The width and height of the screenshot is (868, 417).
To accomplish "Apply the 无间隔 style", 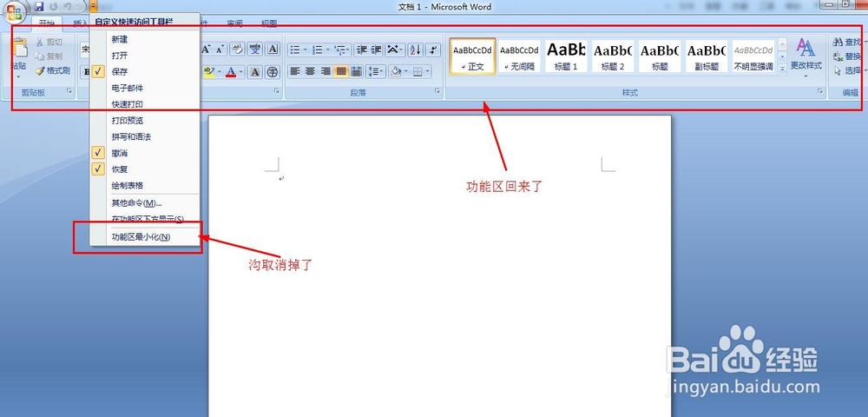I will coord(519,56).
